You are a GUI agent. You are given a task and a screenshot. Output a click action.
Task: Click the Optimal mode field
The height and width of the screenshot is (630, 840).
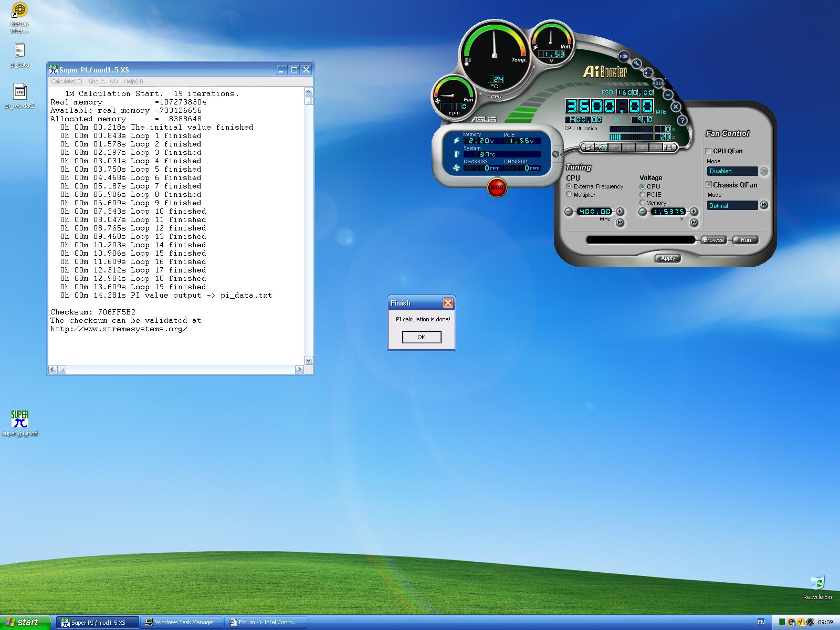coord(732,205)
